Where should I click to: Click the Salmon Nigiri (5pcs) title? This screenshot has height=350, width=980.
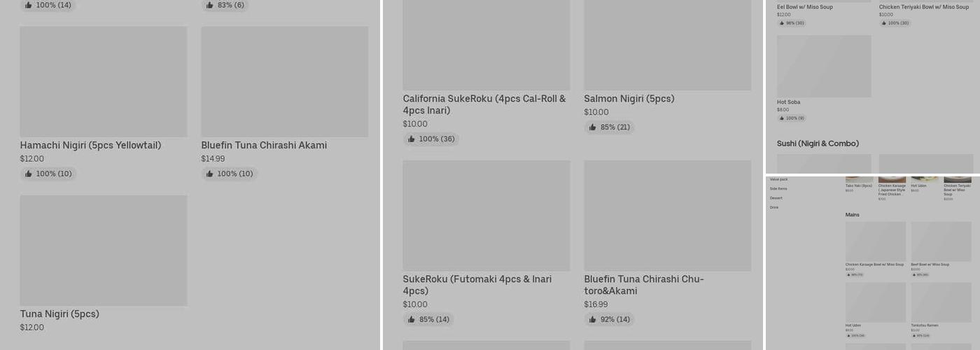coord(629,99)
